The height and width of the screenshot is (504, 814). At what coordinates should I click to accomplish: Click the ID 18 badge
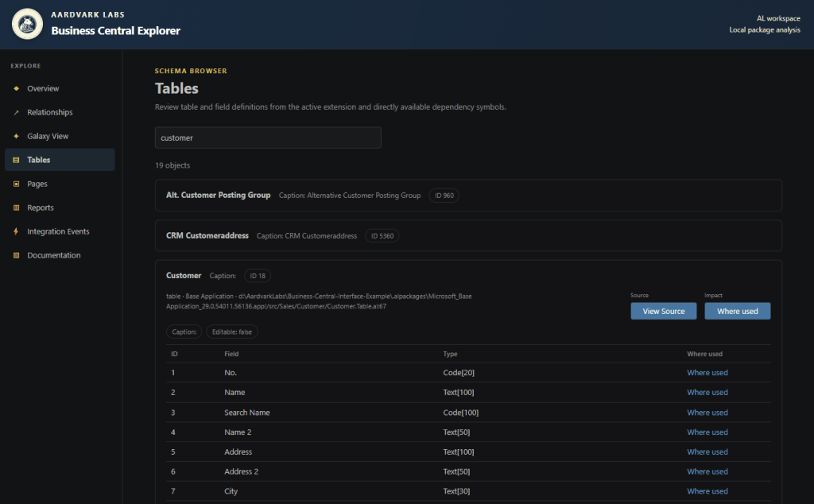(x=258, y=276)
